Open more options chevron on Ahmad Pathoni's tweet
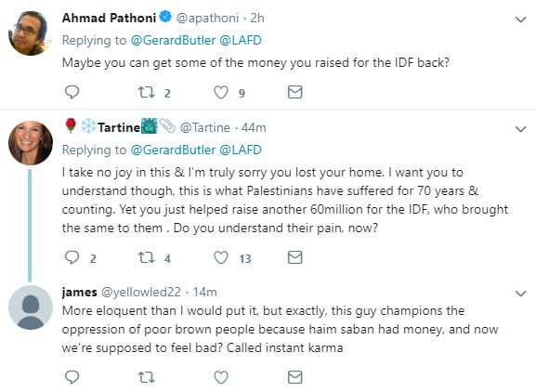 (x=520, y=20)
